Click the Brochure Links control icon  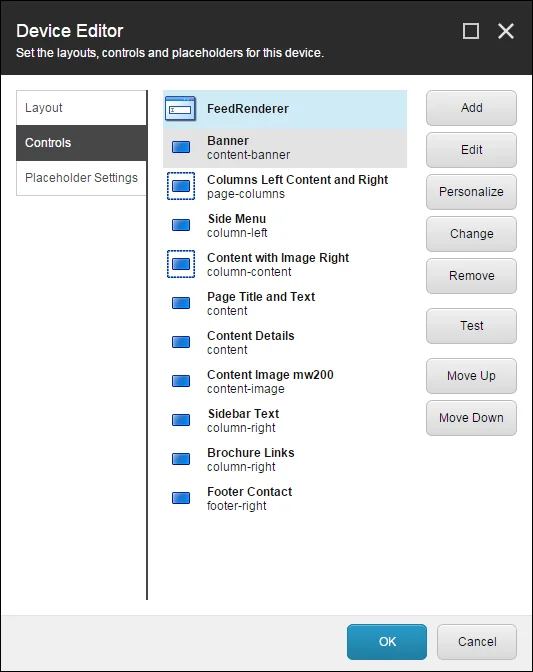(x=181, y=459)
